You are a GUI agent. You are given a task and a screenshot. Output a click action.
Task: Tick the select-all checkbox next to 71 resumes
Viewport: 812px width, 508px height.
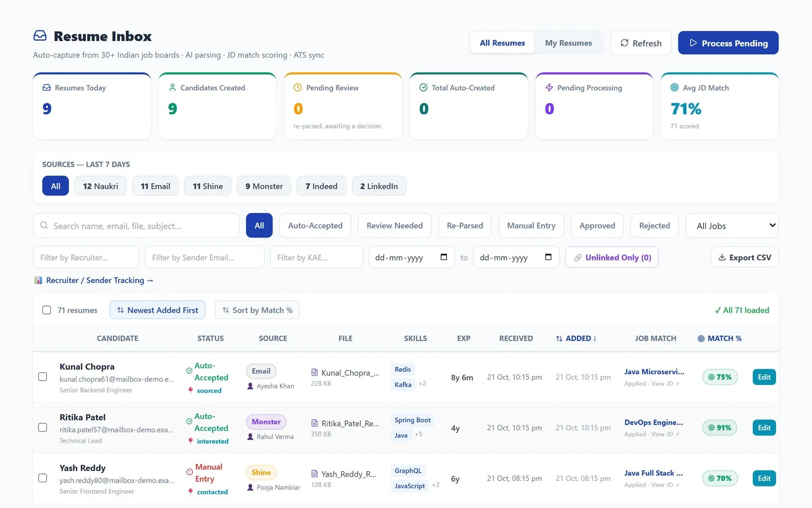47,310
